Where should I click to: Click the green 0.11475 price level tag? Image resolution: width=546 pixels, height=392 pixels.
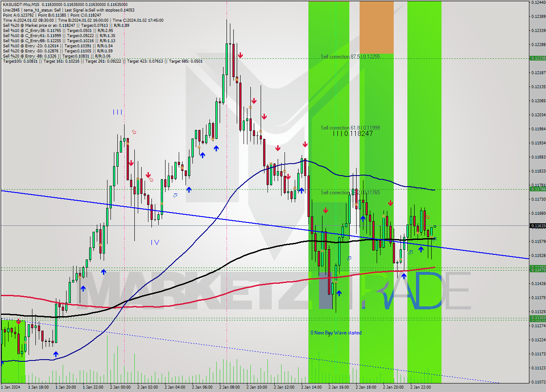pos(537,270)
